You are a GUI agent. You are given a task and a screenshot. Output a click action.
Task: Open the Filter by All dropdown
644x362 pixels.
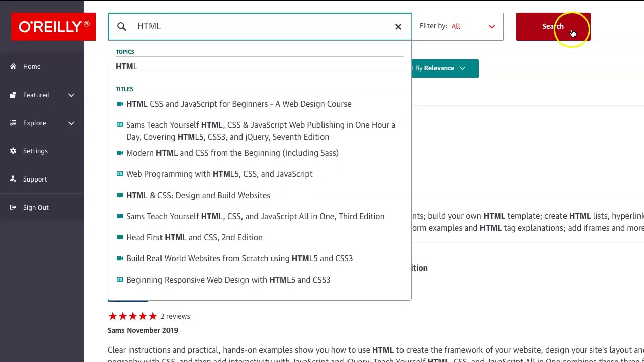[457, 26]
